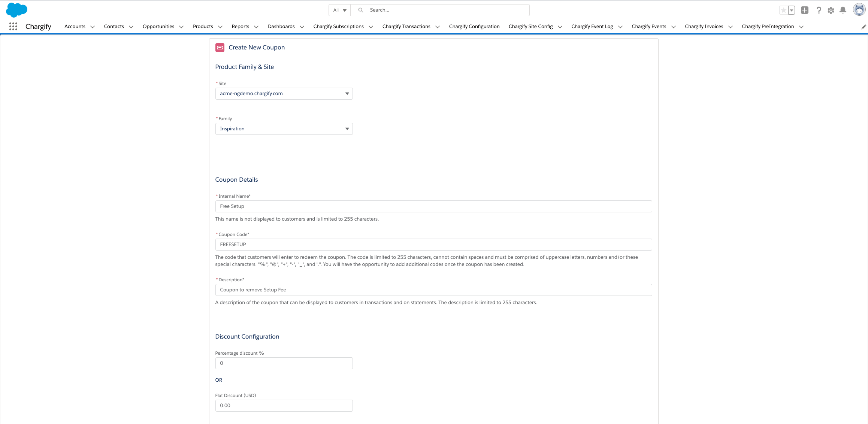Open the global actions plus icon

click(804, 10)
